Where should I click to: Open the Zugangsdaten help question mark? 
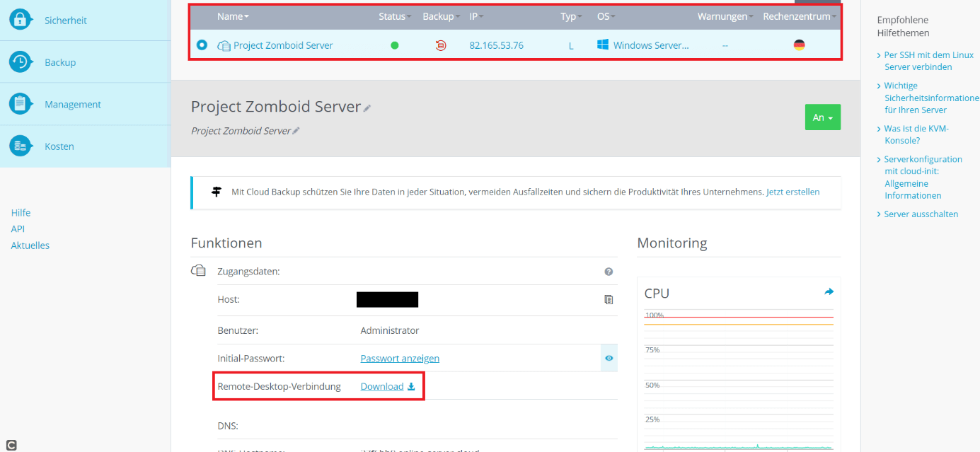point(609,272)
